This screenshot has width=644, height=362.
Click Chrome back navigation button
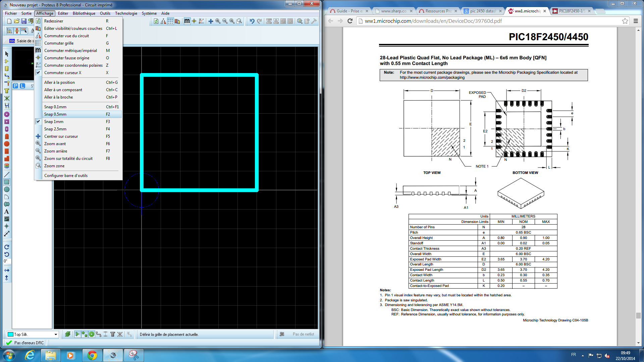pos(331,21)
